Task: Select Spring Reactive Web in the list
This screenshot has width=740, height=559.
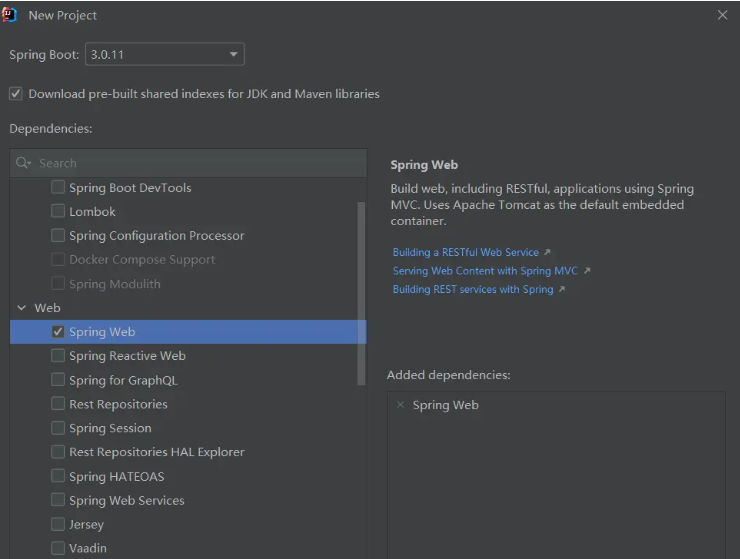Action: 127,356
